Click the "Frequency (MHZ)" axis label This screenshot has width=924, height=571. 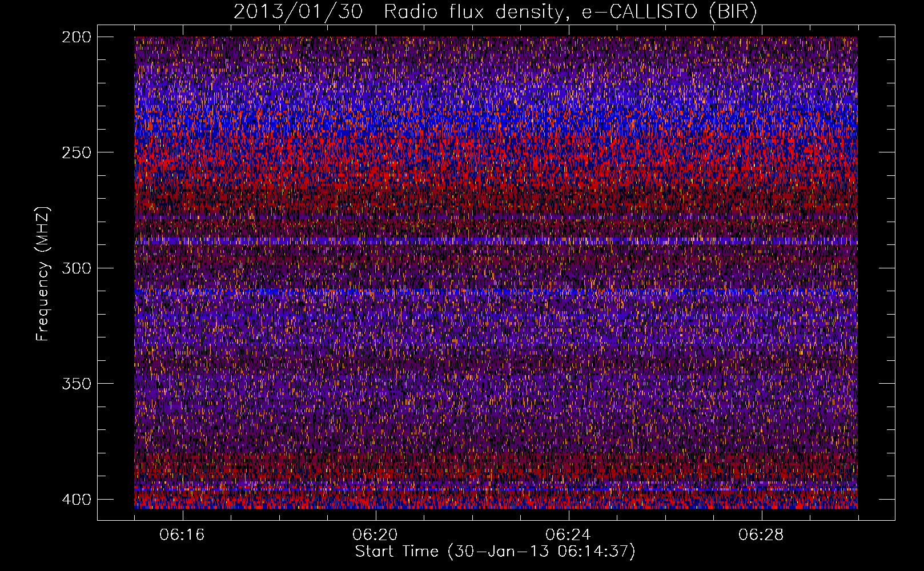43,274
